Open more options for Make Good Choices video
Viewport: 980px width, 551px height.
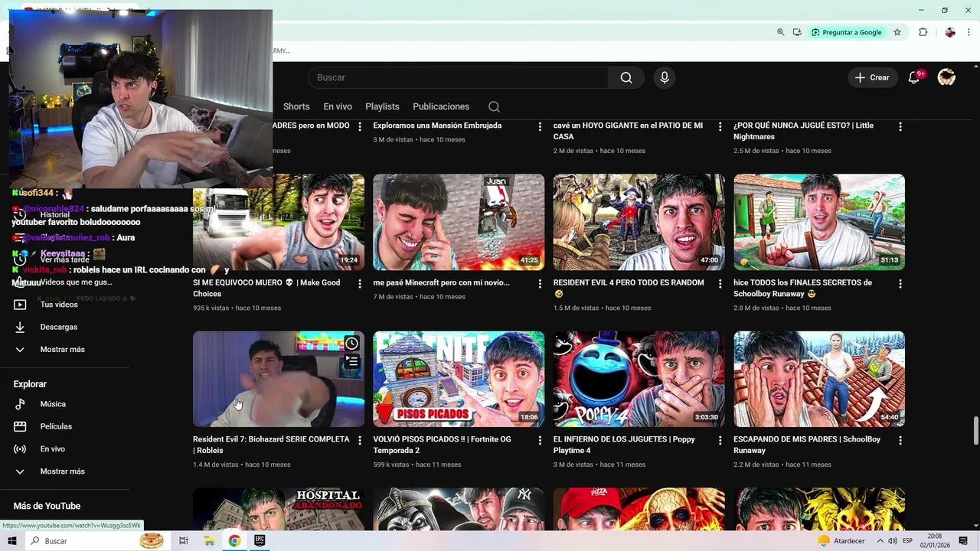360,284
